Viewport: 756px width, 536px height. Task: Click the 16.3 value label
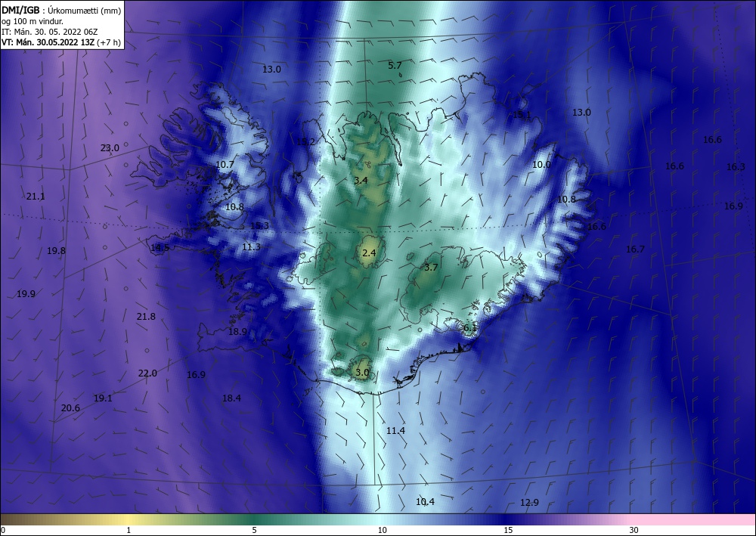(x=736, y=167)
